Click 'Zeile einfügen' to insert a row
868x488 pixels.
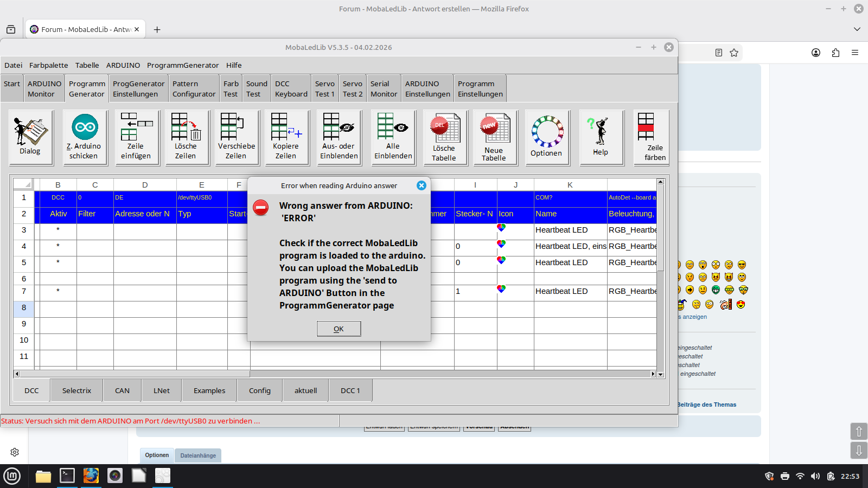pyautogui.click(x=136, y=137)
